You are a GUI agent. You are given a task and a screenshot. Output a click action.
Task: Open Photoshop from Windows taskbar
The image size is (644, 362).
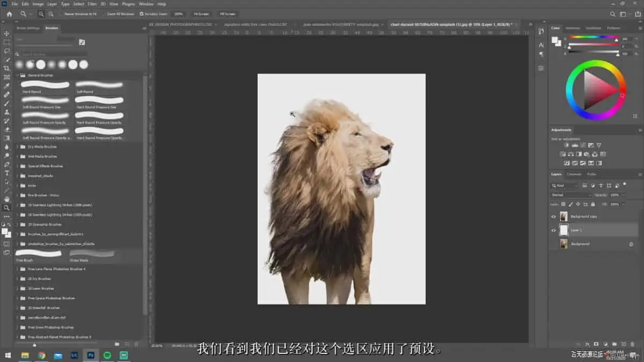coord(91,355)
